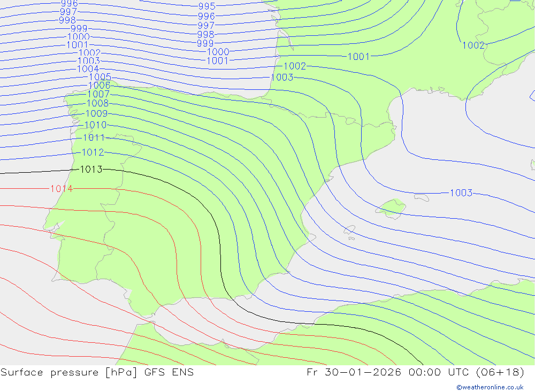
Task: Open the weatheronline.co.uk copyright link
Action: 490,387
